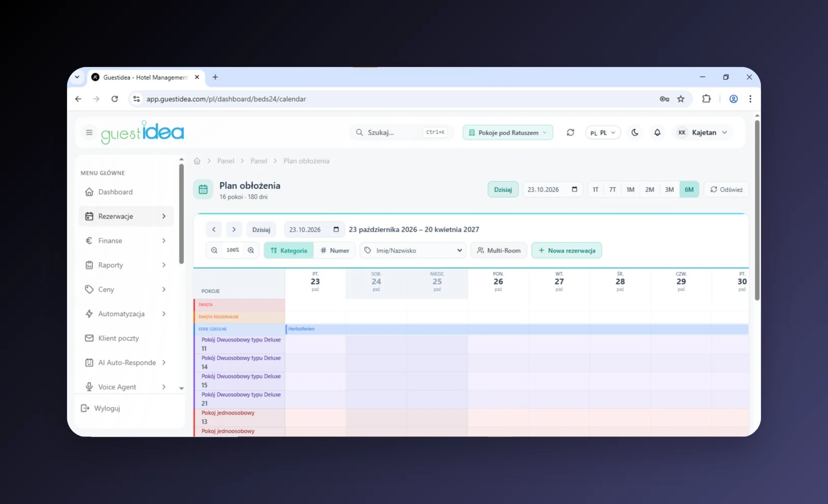The image size is (828, 504).
Task: Click the sync icon beside the property selector
Action: tap(570, 133)
